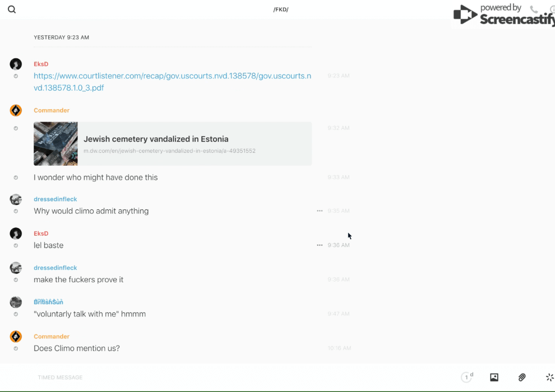Open the Jewish cemetery article preview card
555x392 pixels.
(194, 144)
